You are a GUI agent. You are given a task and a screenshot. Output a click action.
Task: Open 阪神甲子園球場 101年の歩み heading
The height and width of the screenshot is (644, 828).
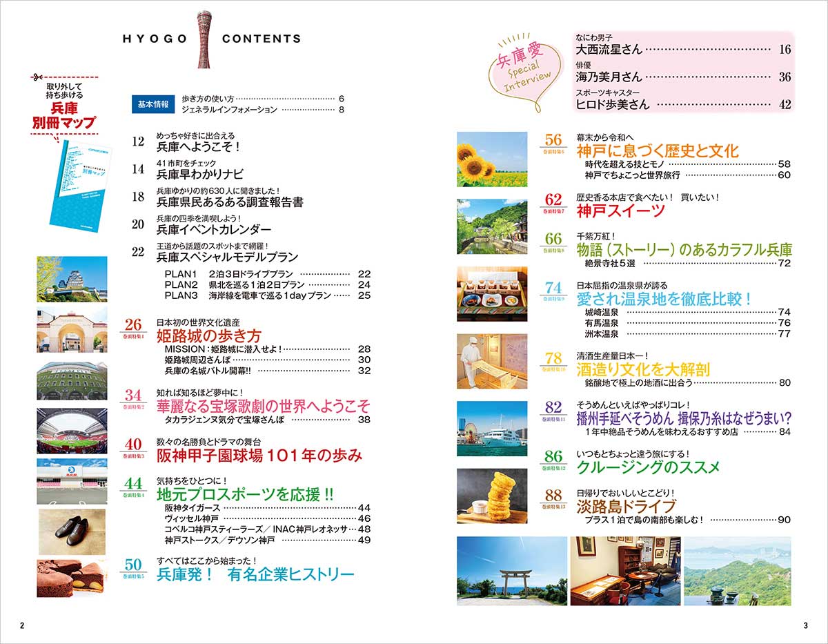(259, 456)
